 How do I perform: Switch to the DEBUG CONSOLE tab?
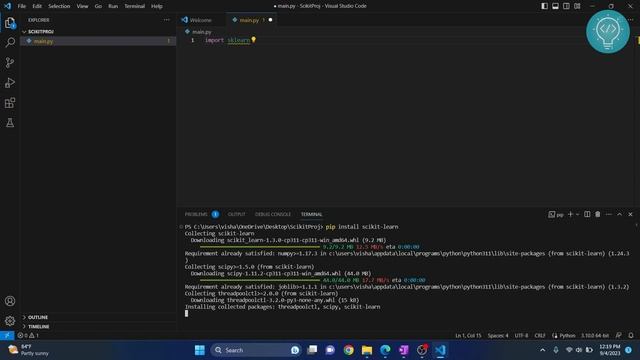click(273, 214)
